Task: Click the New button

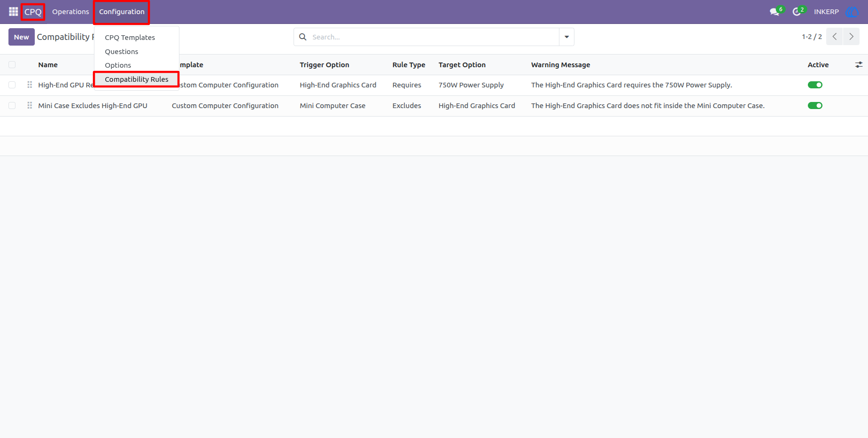Action: [x=22, y=37]
